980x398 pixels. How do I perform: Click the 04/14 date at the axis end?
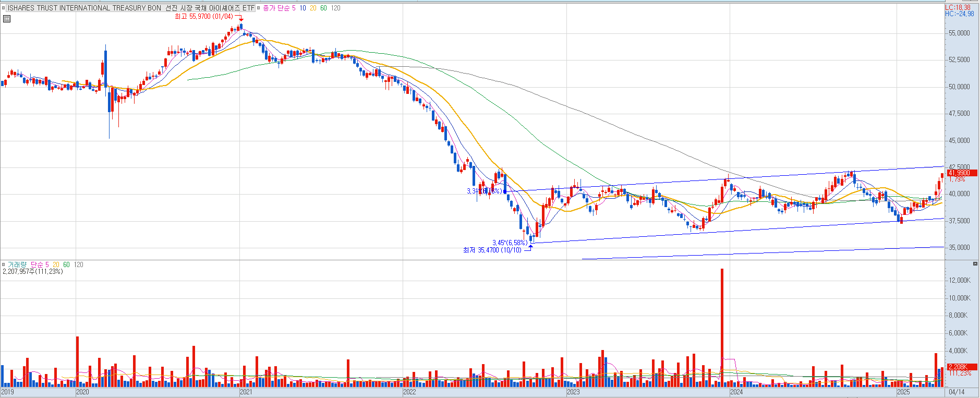point(957,392)
